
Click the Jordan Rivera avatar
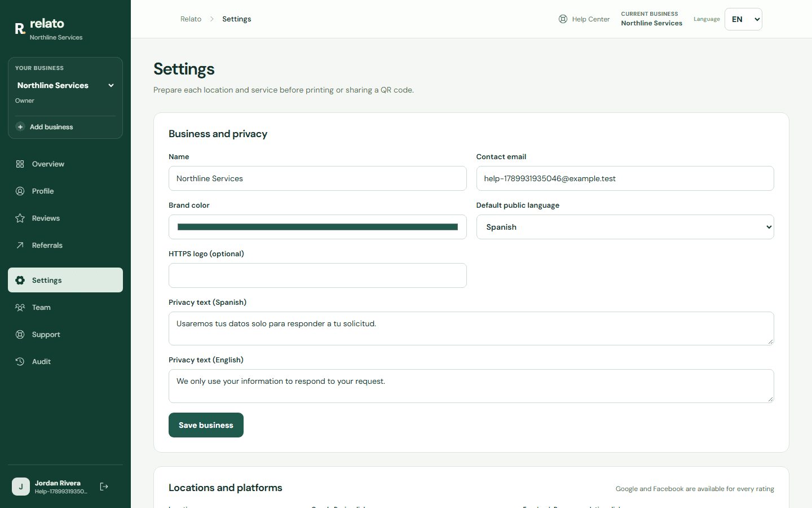(21, 487)
